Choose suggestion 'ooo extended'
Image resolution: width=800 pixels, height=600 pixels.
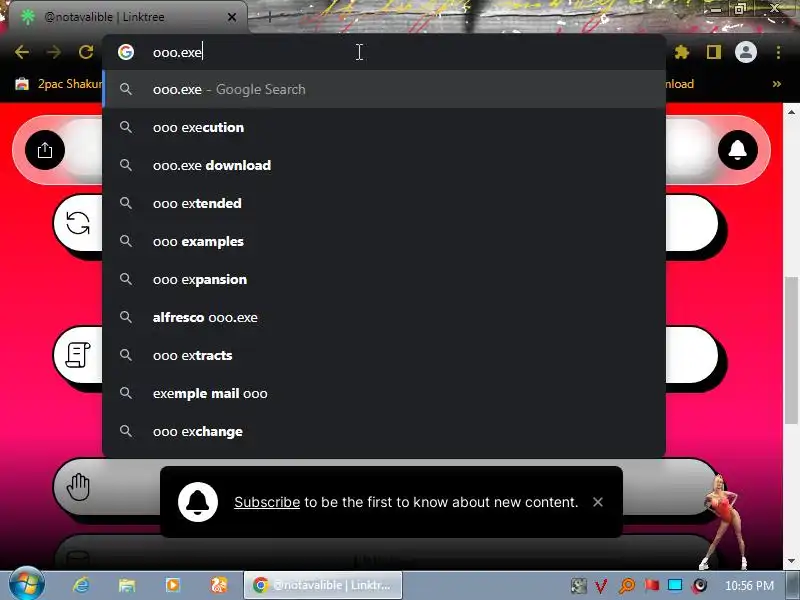coord(384,203)
